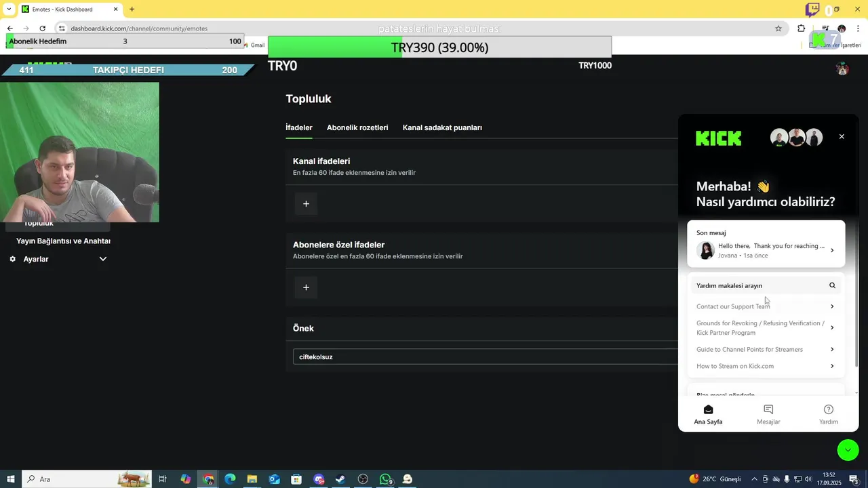
Task: Open OBS Studio from the taskbar
Action: [x=363, y=479]
